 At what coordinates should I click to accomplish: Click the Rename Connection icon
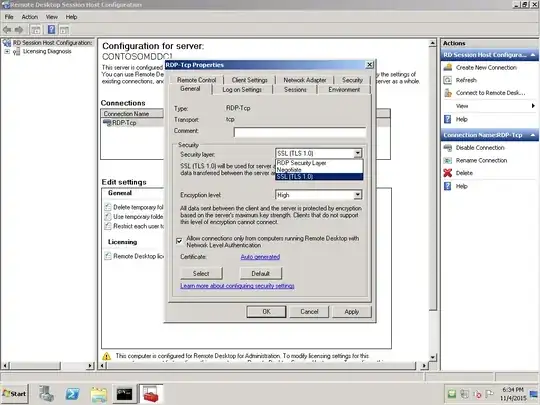tap(448, 160)
